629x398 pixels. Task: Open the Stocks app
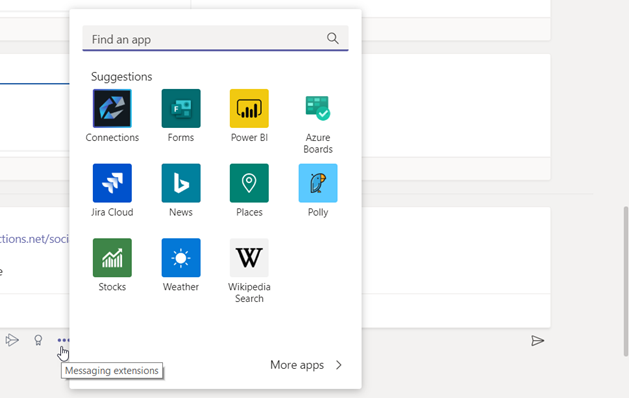(x=112, y=258)
